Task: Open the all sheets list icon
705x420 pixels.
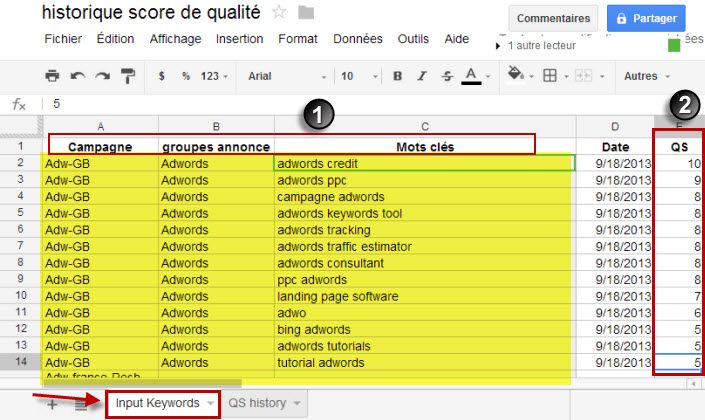Action: click(x=81, y=405)
